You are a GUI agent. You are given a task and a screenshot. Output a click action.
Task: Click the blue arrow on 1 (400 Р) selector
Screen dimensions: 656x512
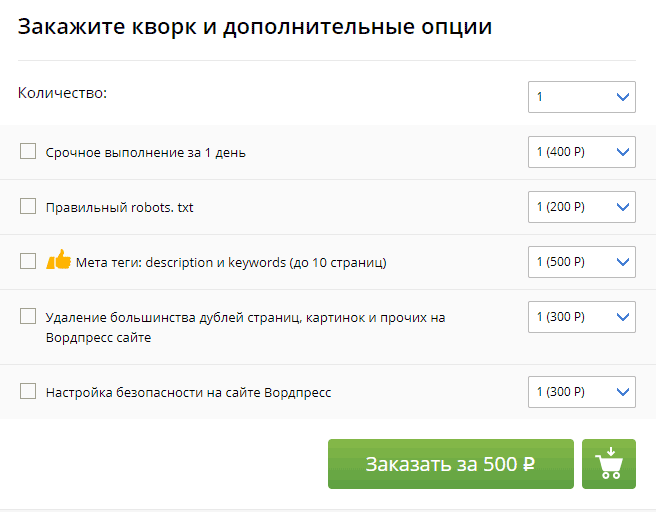[x=623, y=152]
